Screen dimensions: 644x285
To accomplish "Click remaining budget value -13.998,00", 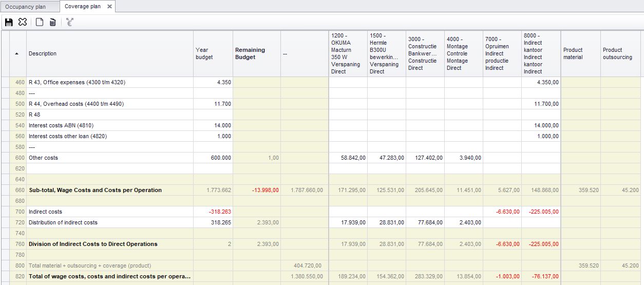I will click(257, 190).
